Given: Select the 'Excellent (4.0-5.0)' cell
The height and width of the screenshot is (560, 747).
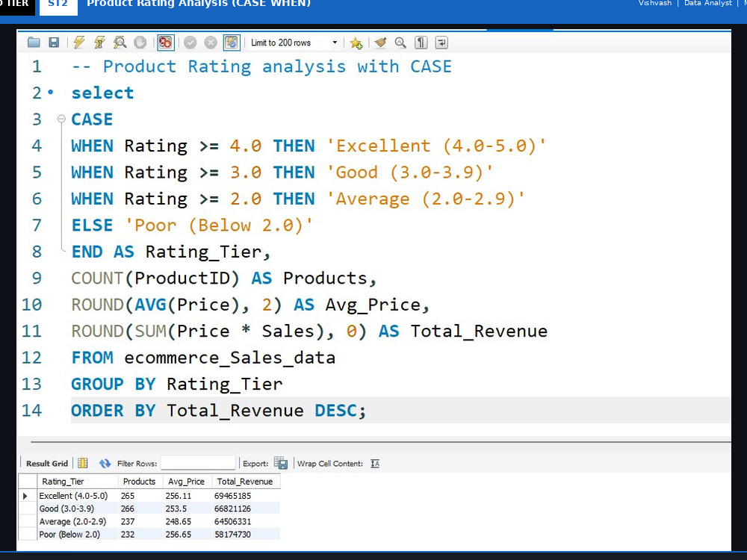Looking at the screenshot, I should [78, 496].
